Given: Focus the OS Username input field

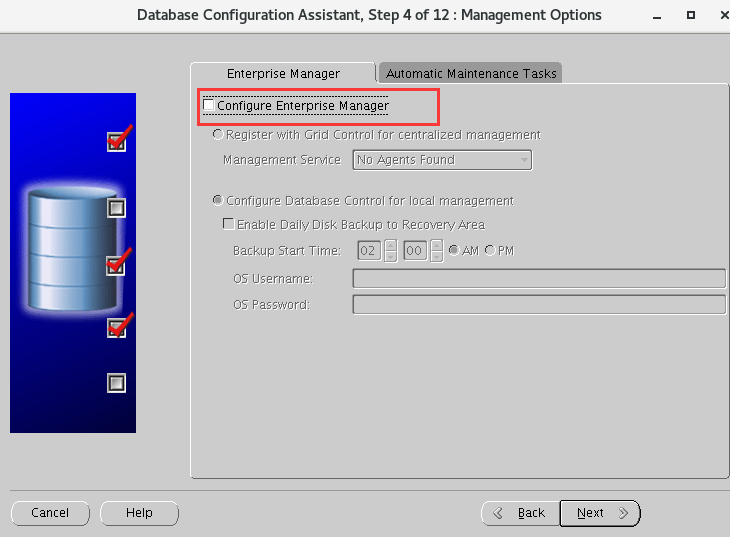Looking at the screenshot, I should point(539,279).
